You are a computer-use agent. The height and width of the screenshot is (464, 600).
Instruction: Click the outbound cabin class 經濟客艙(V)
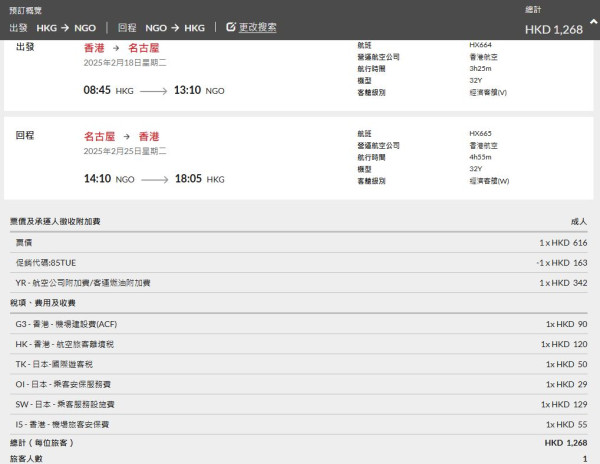488,93
